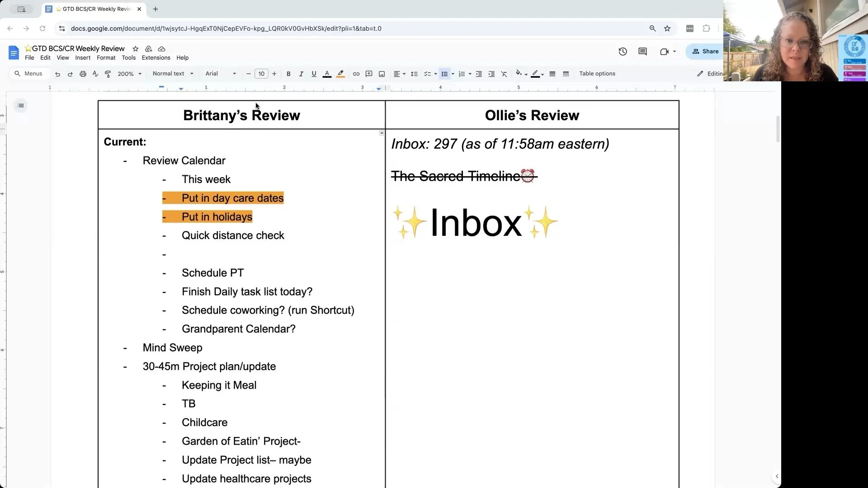Toggle bold formatting
The width and height of the screenshot is (868, 488).
tap(288, 74)
